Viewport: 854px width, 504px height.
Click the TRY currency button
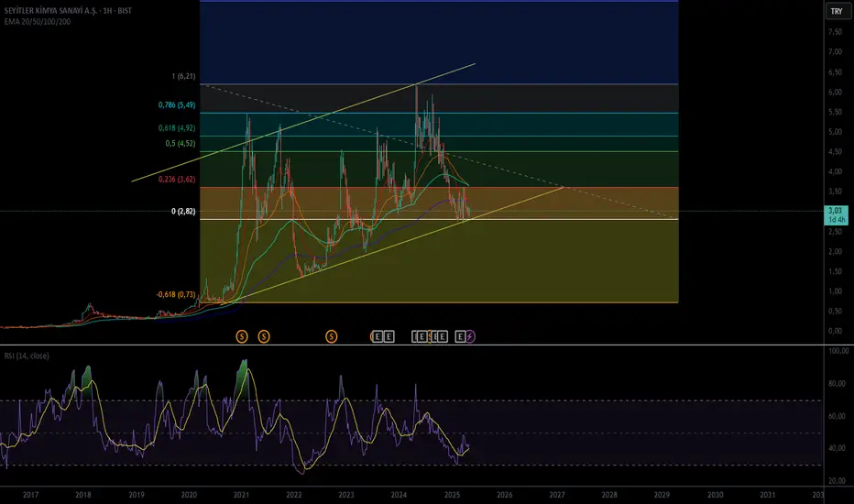837,11
